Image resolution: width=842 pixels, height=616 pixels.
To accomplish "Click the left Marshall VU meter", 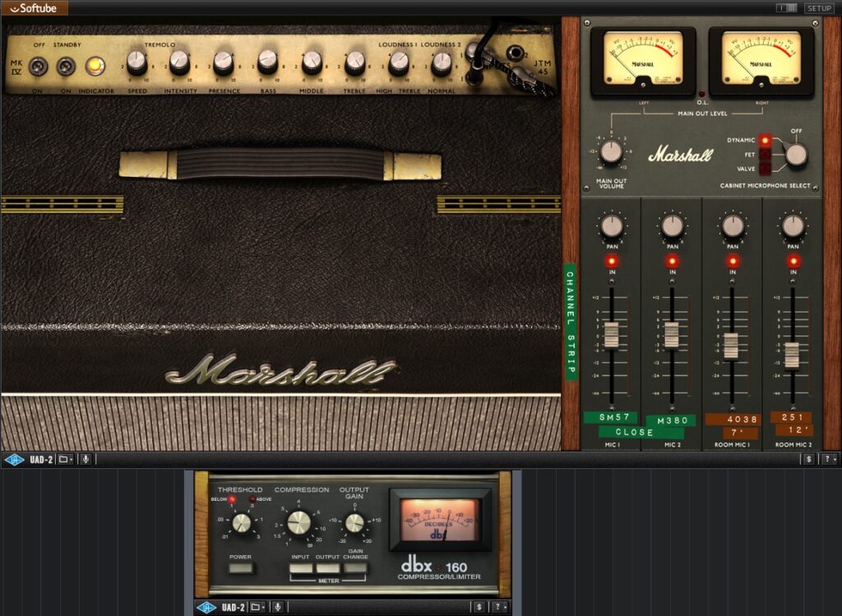I will 643,60.
